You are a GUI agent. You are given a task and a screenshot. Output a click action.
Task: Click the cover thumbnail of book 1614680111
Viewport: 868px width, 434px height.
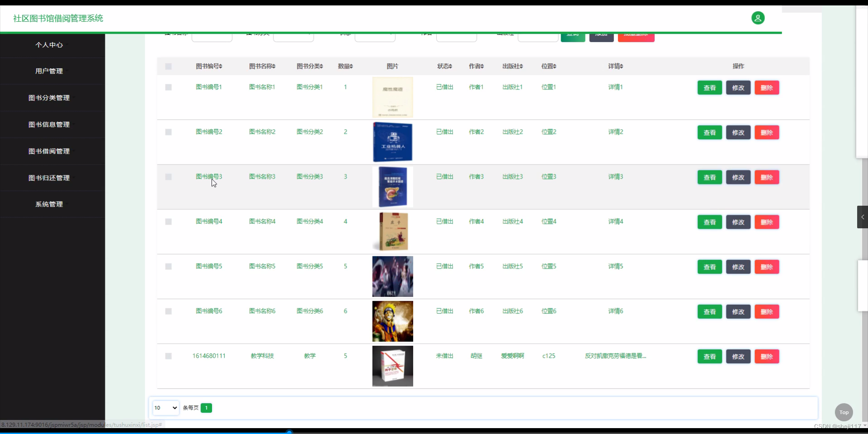[x=392, y=366]
